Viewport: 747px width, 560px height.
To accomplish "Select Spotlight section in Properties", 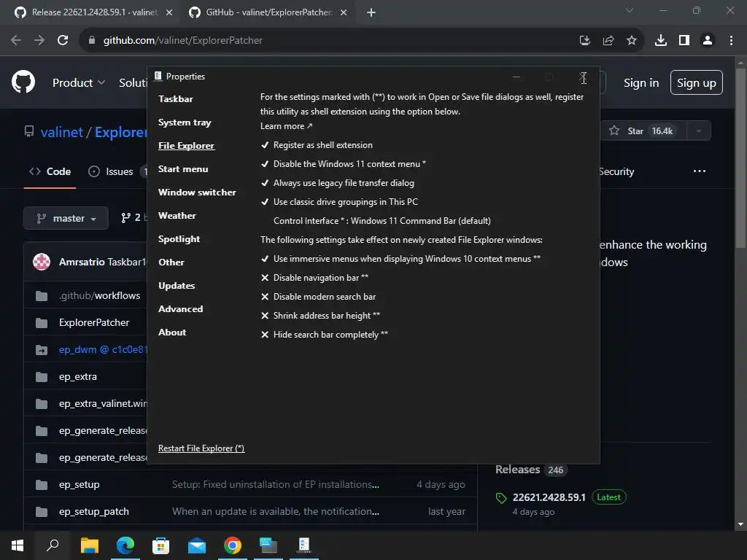I will pos(179,239).
